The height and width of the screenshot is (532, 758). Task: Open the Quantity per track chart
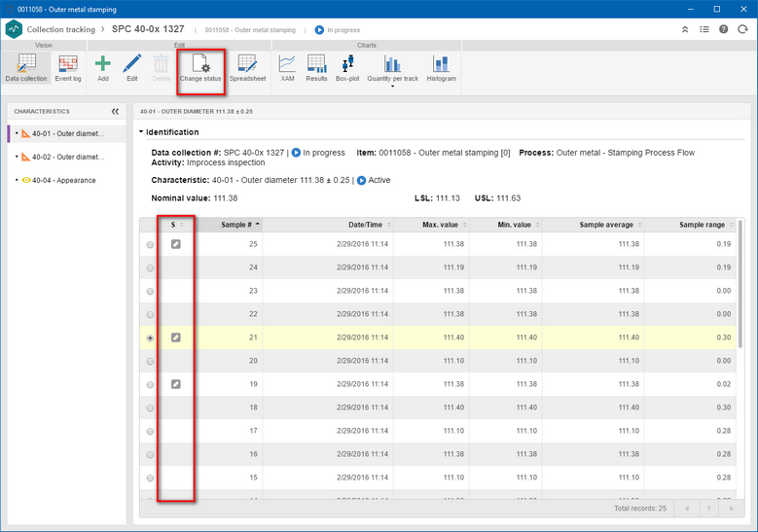392,68
